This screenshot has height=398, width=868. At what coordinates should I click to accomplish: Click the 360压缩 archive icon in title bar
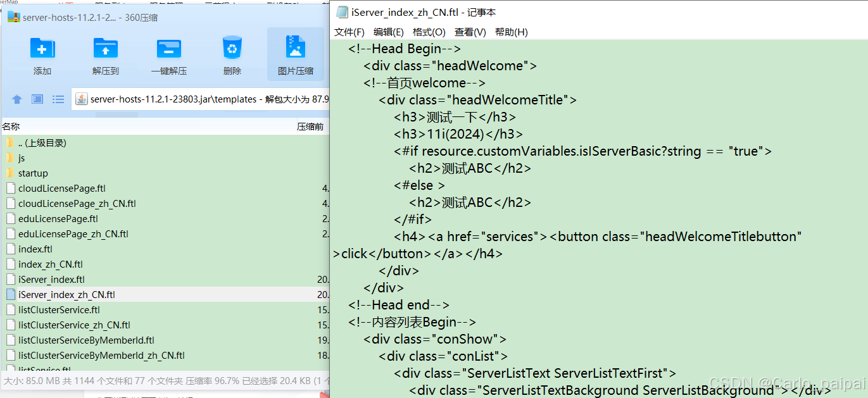(13, 17)
